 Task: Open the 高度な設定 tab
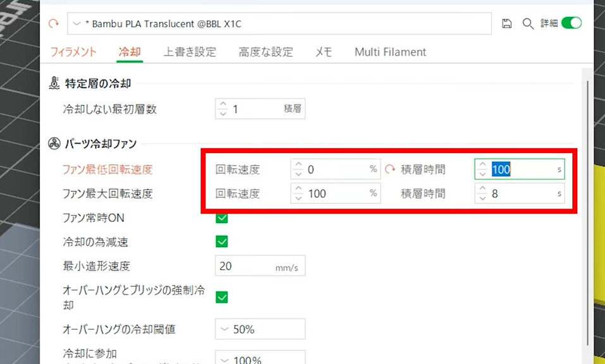coord(266,52)
